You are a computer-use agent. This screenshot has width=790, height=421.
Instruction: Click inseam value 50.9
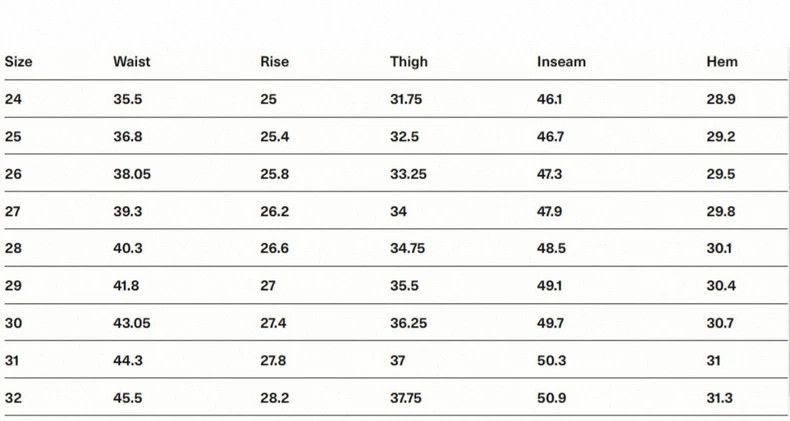(551, 398)
